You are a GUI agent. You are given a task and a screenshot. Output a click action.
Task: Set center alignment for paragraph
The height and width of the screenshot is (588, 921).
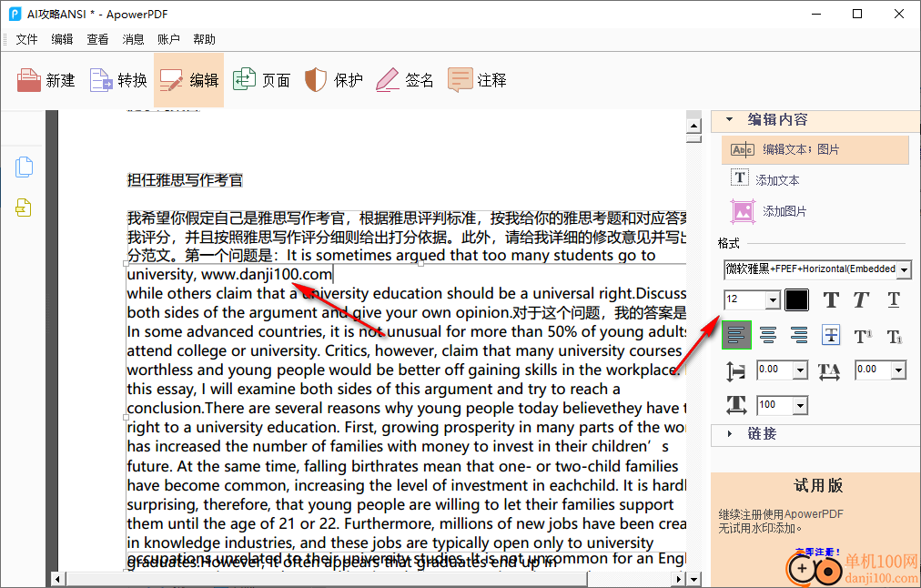(x=768, y=335)
